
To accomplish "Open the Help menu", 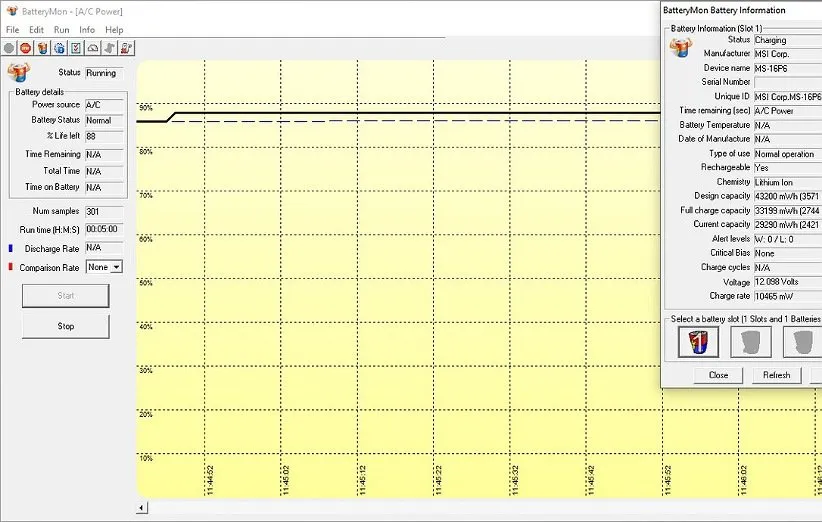I will tap(114, 30).
